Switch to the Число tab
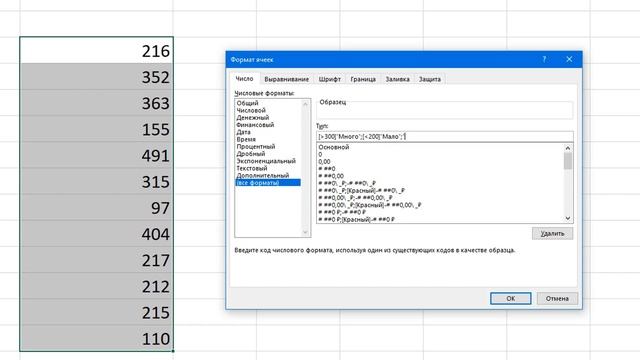640x360 pixels. coord(244,78)
